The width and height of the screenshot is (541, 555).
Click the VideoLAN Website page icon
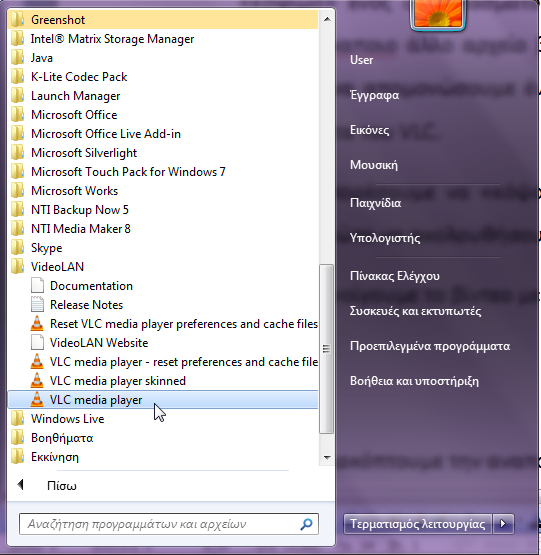tap(37, 343)
